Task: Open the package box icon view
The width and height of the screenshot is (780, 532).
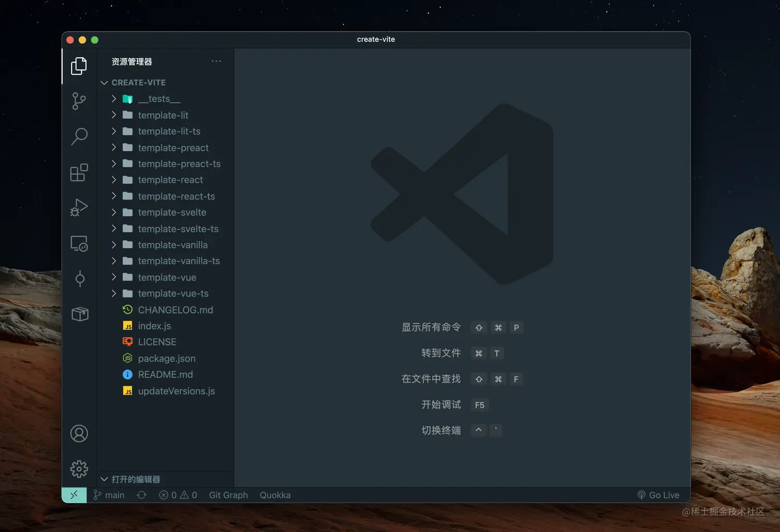Action: (x=79, y=314)
